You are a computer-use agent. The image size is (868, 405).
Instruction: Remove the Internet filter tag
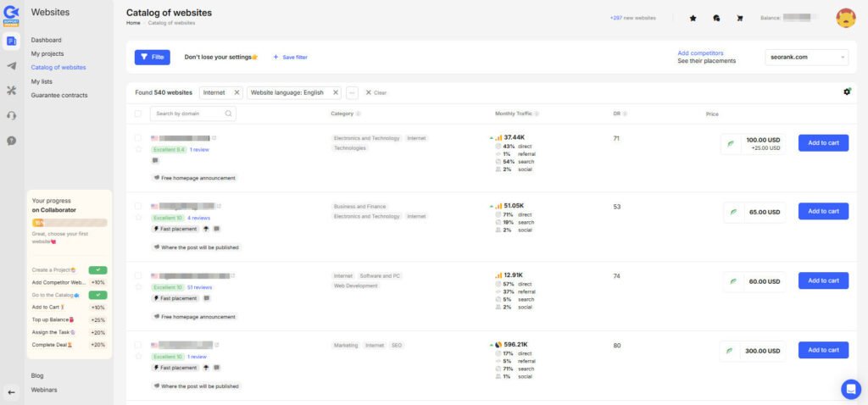[x=237, y=92]
